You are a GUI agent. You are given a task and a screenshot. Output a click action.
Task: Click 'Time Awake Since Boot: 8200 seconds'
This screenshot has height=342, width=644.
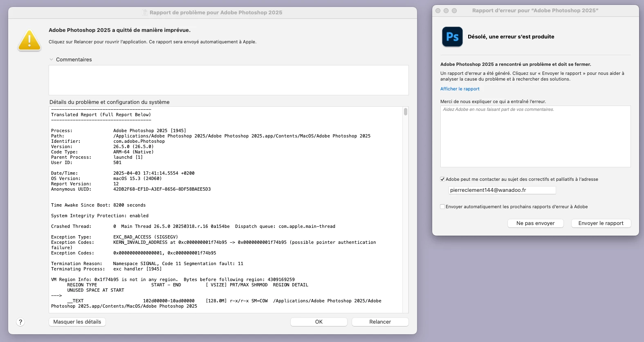coord(98,205)
